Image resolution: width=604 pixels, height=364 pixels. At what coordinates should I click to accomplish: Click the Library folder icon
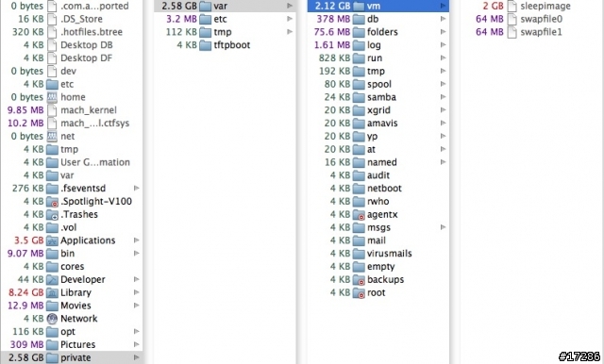52,292
